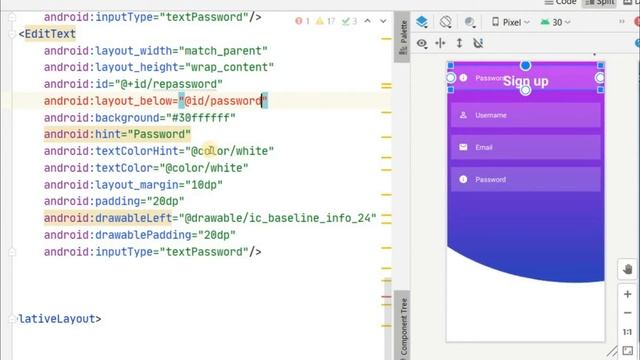This screenshot has height=360, width=640.
Task: Place cursor in layout_below attribute line
Action: [156, 101]
